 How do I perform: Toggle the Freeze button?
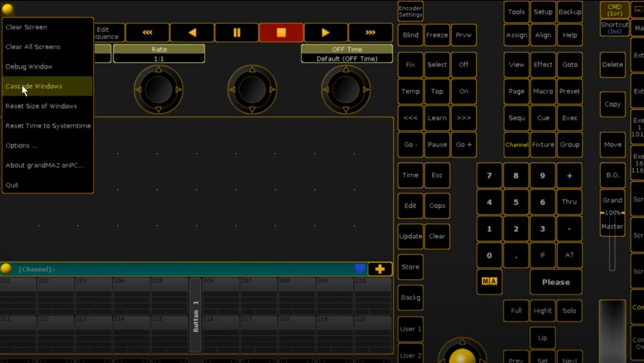437,35
